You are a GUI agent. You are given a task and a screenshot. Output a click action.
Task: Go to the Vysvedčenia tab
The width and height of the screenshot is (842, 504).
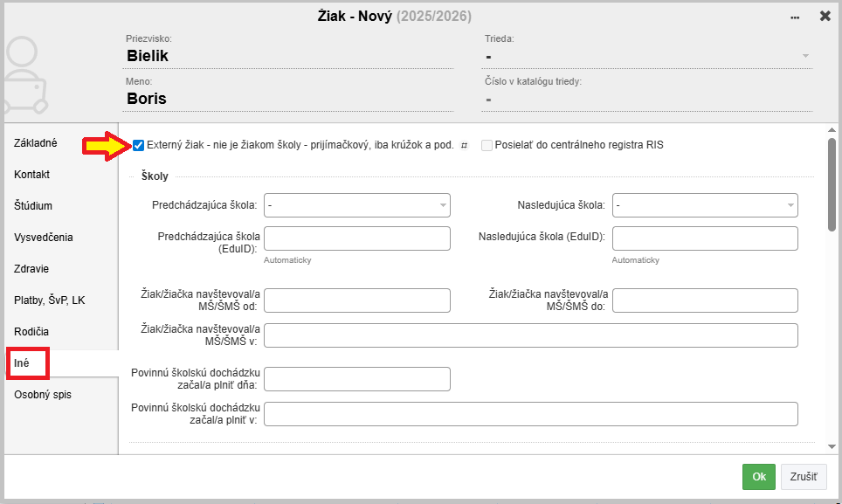(x=44, y=238)
